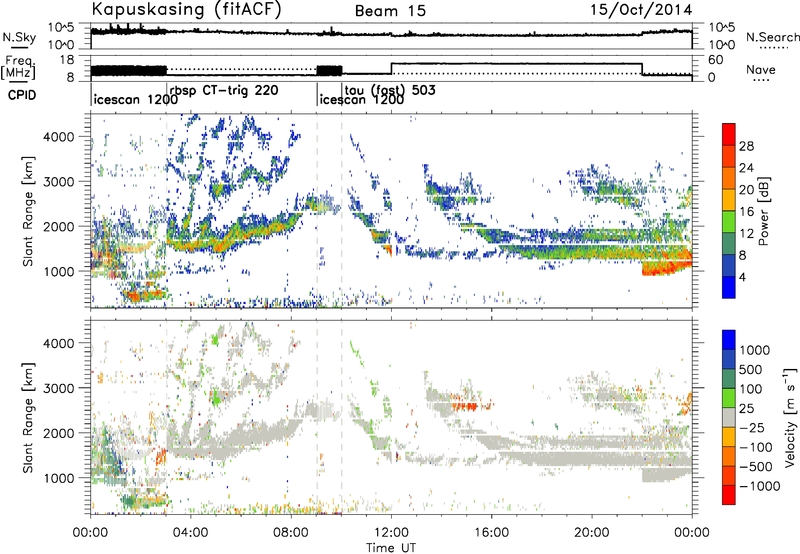Click the 'tau (fast) 503' CPID text
Screen dimensions: 800x554
390,90
